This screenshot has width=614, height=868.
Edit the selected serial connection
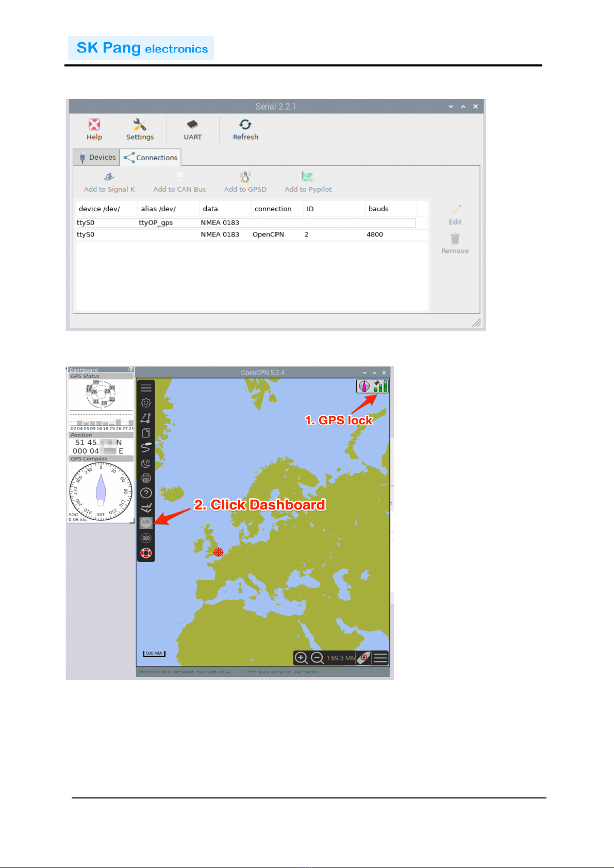click(x=455, y=215)
